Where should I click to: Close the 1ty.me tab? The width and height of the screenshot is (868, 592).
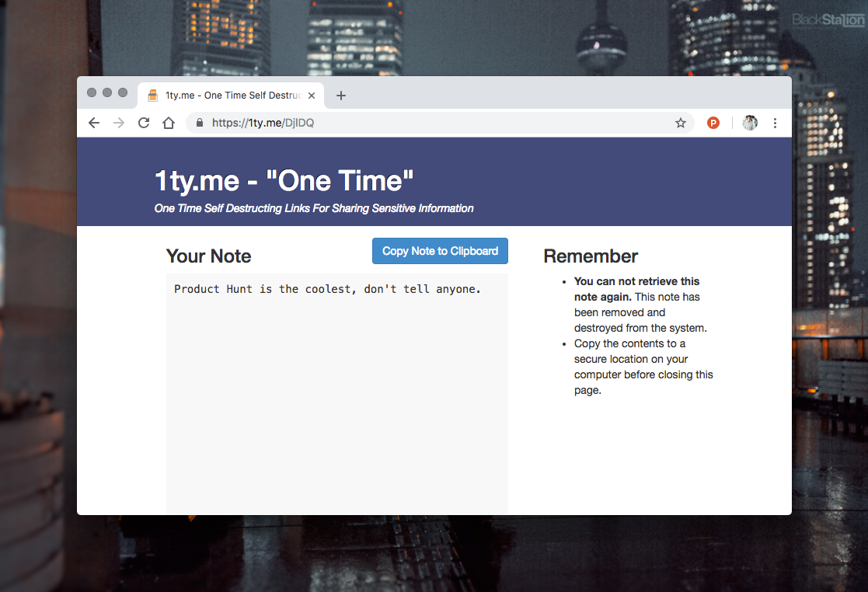(312, 95)
